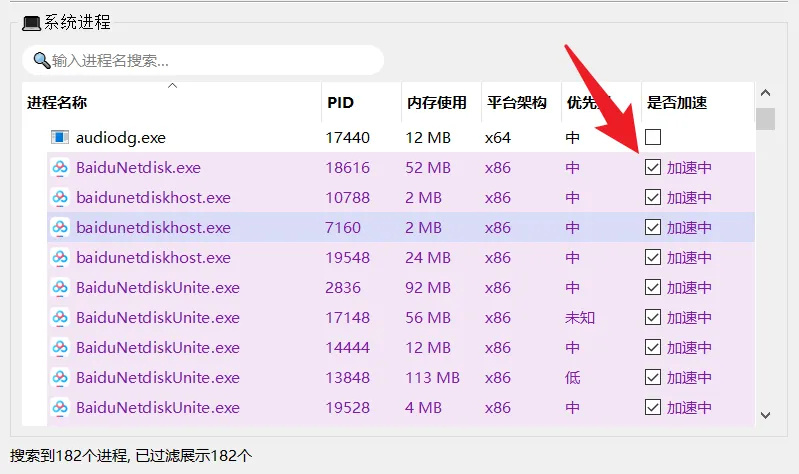Screen dimensions: 799x474
Task: Uncheck acceleration for baidunetdiskhost.exe PID 10788
Action: pos(653,197)
